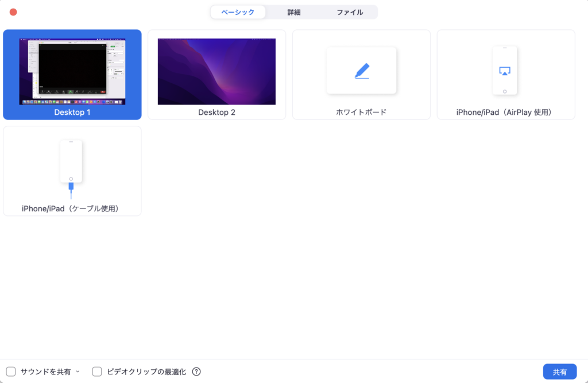Screen dimensions: 588x383
Task: Open the help question mark icon
Action: [196, 372]
